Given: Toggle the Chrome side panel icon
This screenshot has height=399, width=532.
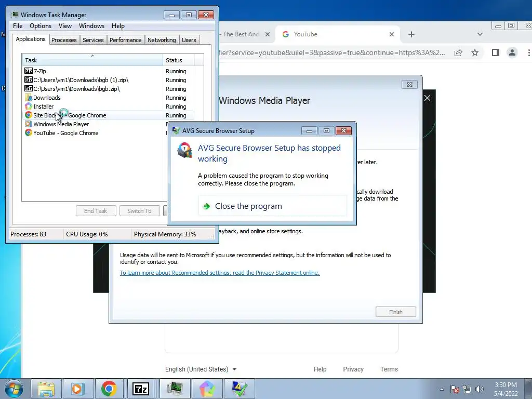Looking at the screenshot, I should click(x=495, y=52).
